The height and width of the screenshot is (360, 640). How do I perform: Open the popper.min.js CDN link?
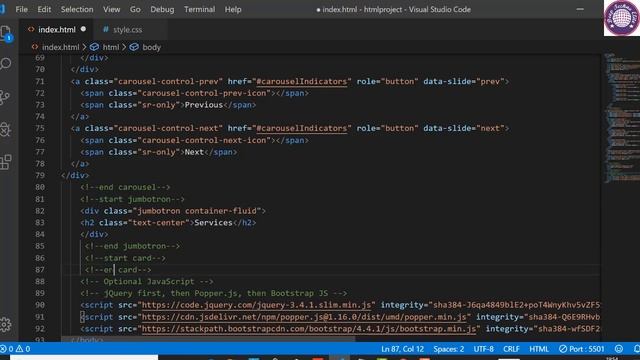(x=304, y=317)
